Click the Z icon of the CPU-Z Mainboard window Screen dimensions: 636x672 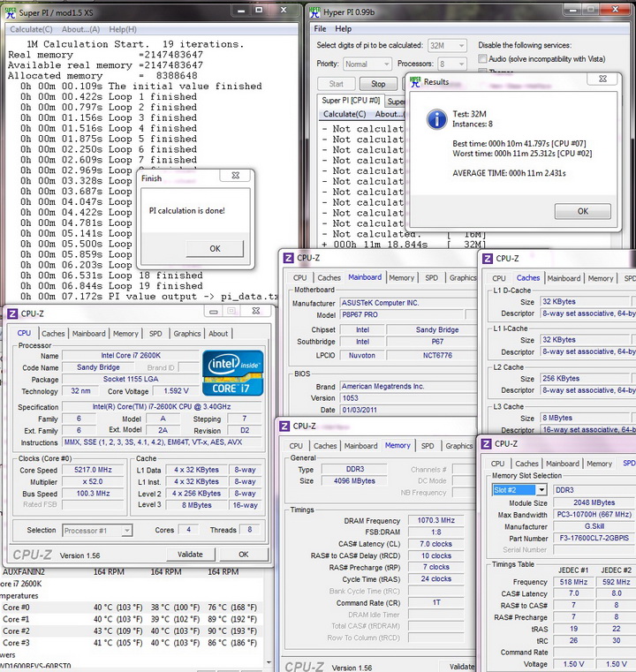click(x=289, y=258)
